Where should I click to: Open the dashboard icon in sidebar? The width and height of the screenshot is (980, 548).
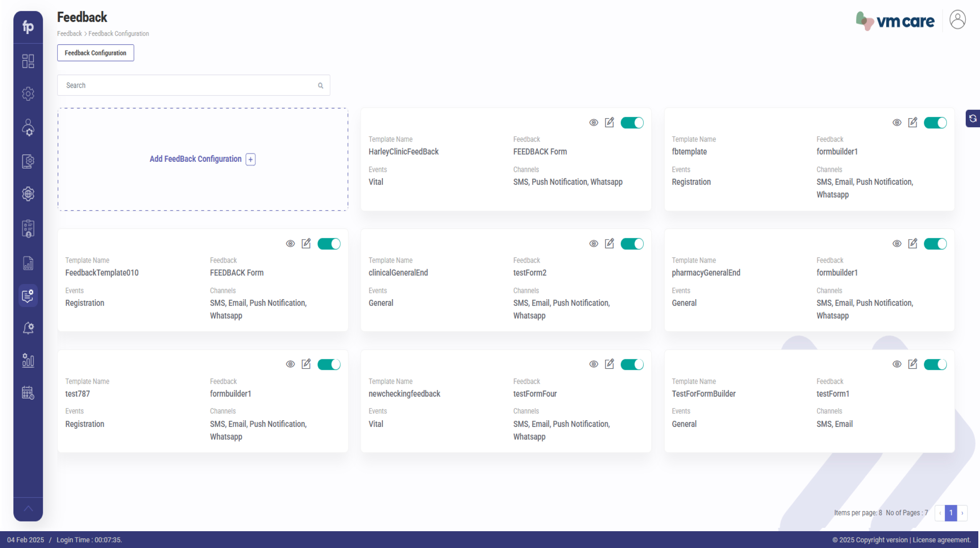pos(28,61)
